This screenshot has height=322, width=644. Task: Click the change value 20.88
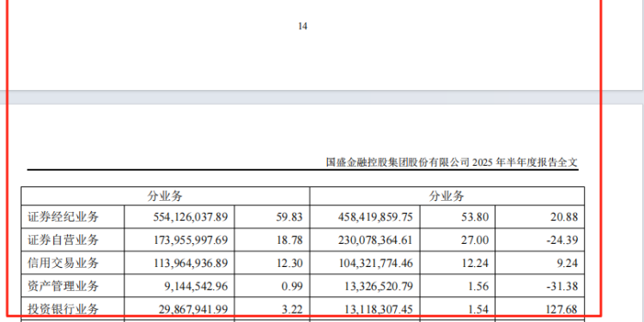pyautogui.click(x=564, y=217)
